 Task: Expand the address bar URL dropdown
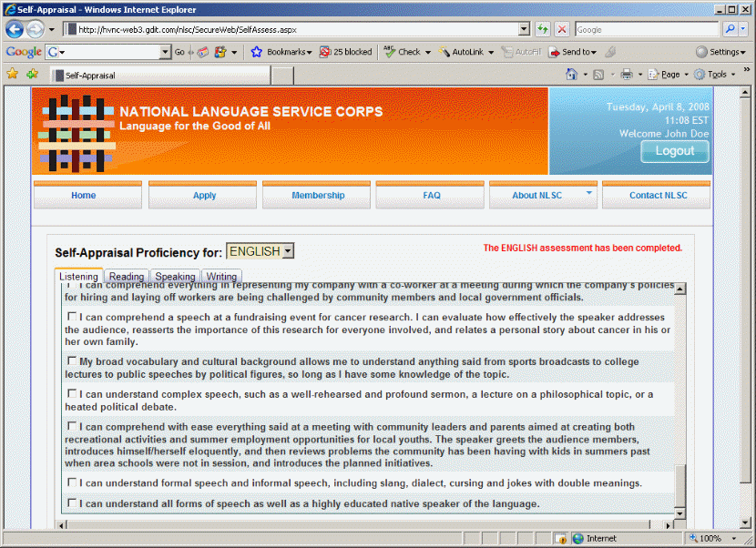tap(524, 29)
